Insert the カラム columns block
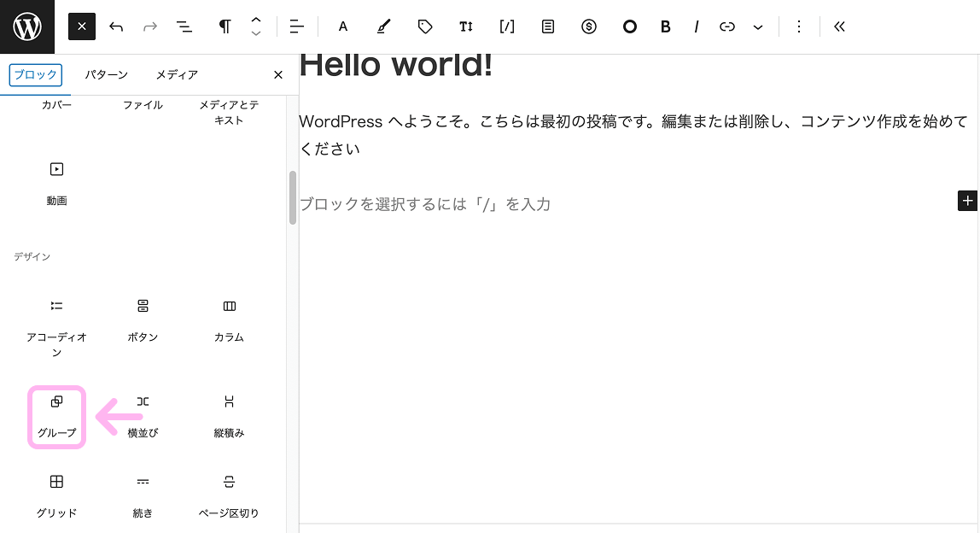980x533 pixels. pyautogui.click(x=229, y=320)
